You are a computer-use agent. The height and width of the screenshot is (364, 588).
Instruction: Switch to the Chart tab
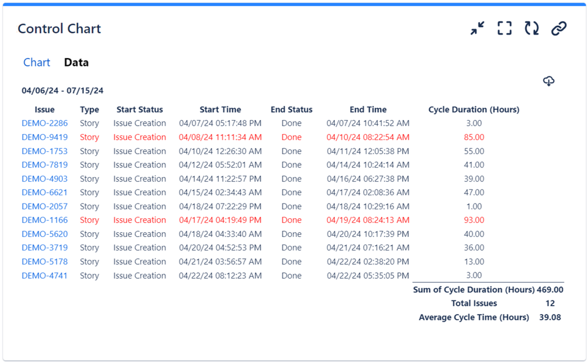pyautogui.click(x=36, y=62)
